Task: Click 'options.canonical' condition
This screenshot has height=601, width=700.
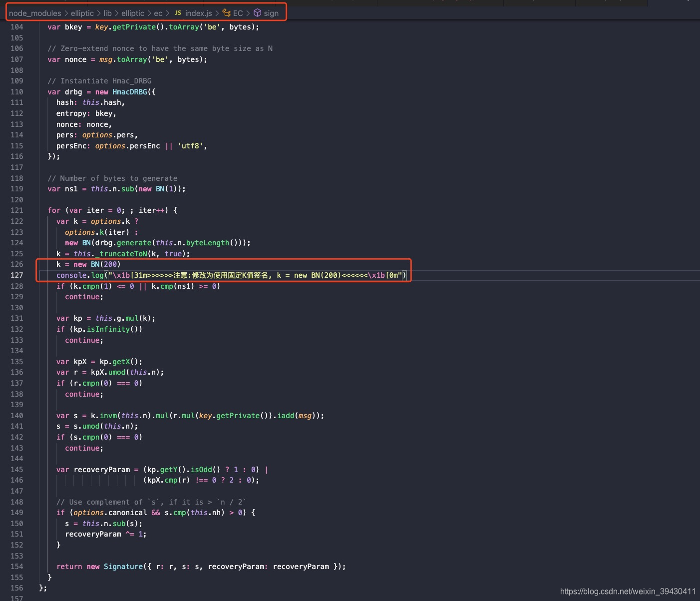Action: (x=110, y=513)
